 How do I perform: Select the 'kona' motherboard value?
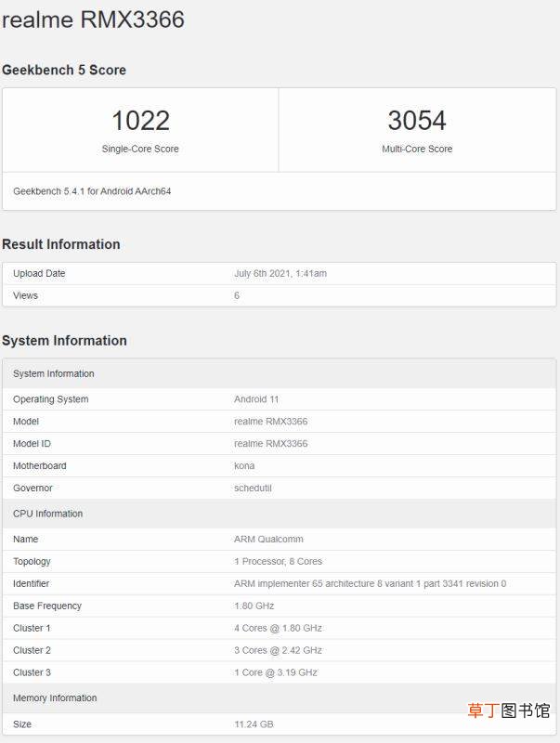(244, 466)
